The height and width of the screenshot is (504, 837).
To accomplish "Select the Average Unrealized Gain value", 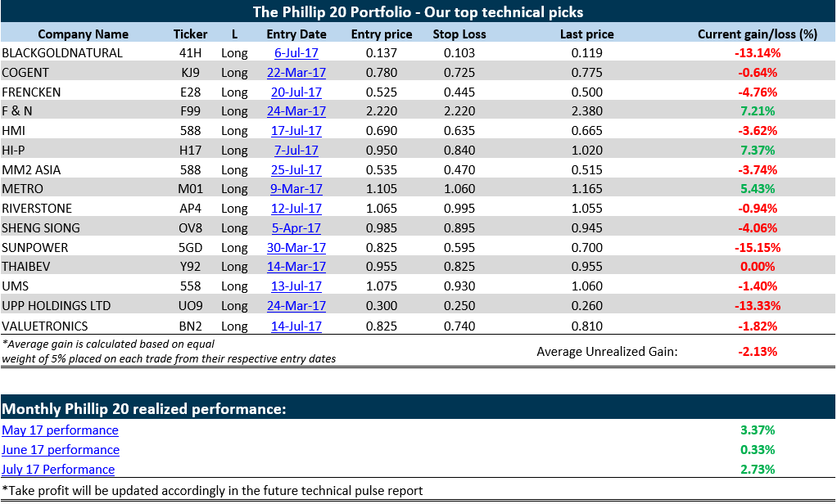I will (758, 352).
